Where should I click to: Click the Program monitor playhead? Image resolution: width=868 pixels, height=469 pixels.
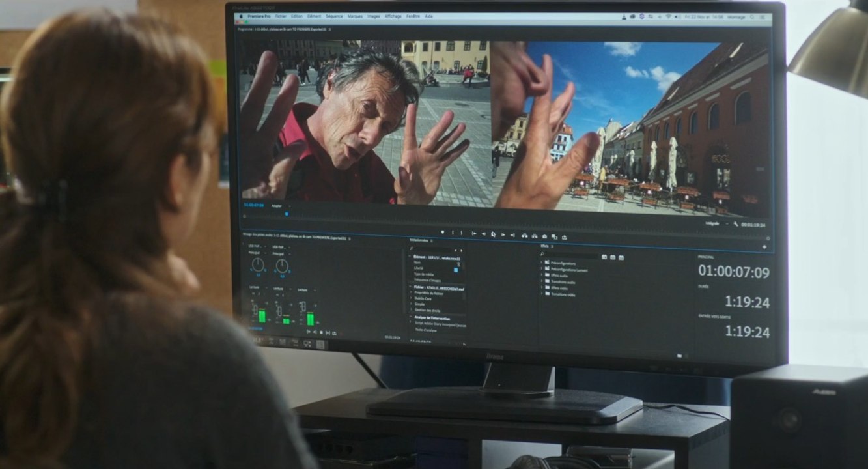[x=287, y=214]
